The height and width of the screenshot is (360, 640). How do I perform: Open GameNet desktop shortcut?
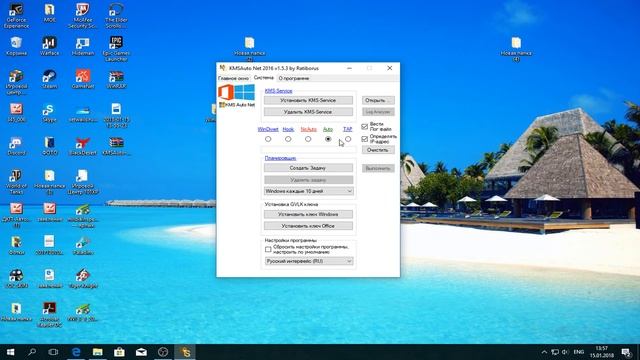tap(82, 79)
